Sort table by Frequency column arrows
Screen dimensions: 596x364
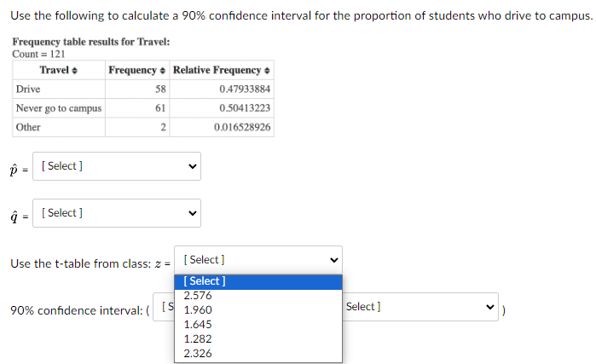click(x=163, y=70)
